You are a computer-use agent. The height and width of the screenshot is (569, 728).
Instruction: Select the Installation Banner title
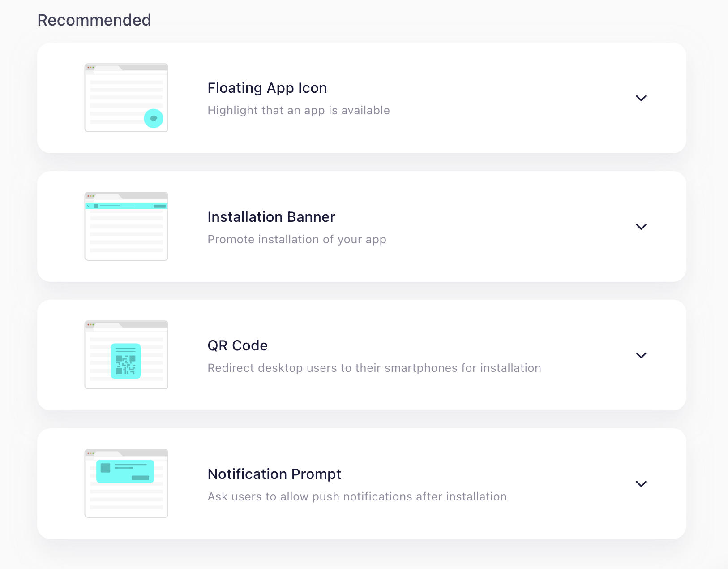[x=271, y=217]
